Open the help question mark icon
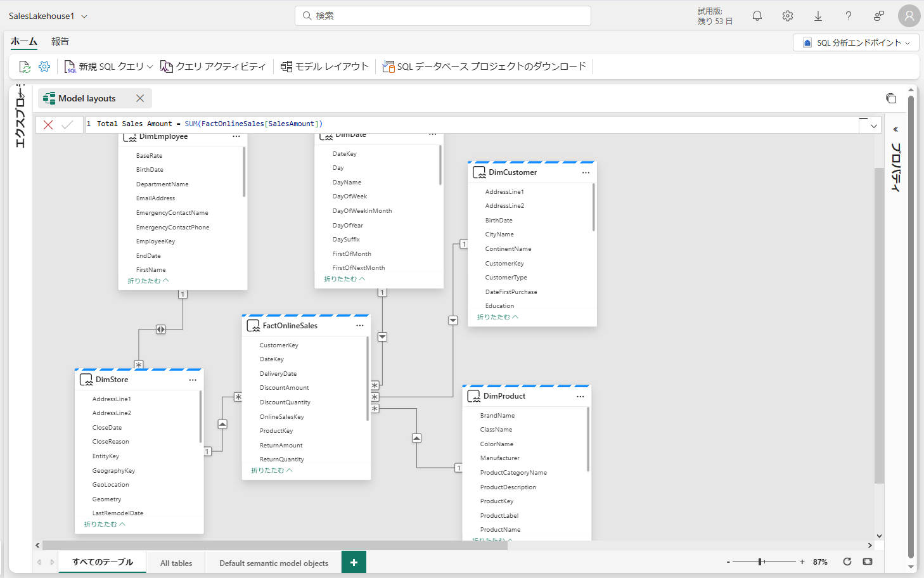924x578 pixels. click(849, 16)
